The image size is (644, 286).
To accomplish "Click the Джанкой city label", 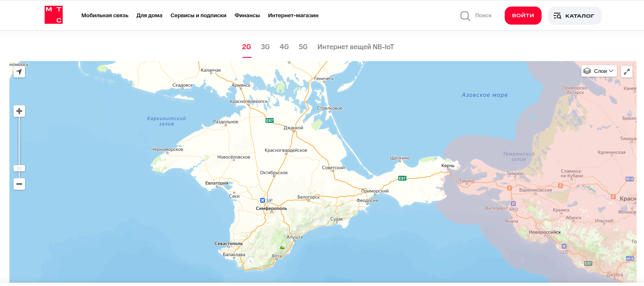I will (293, 128).
